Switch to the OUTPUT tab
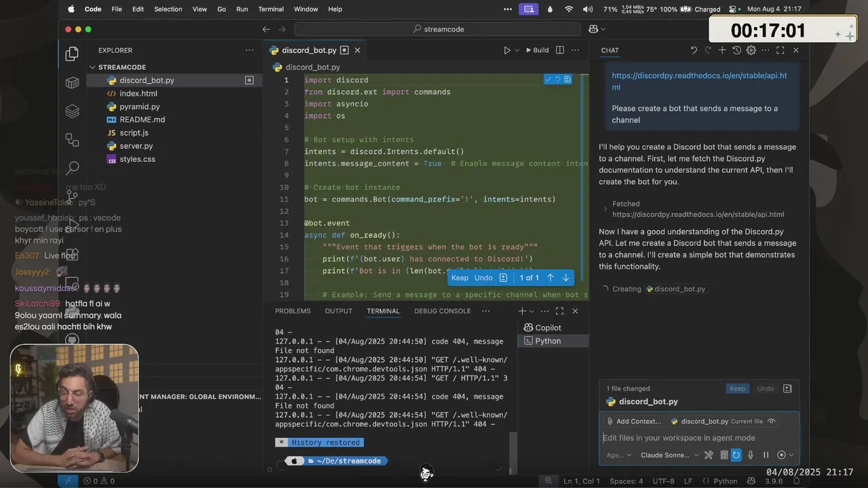The image size is (868, 488). (338, 311)
